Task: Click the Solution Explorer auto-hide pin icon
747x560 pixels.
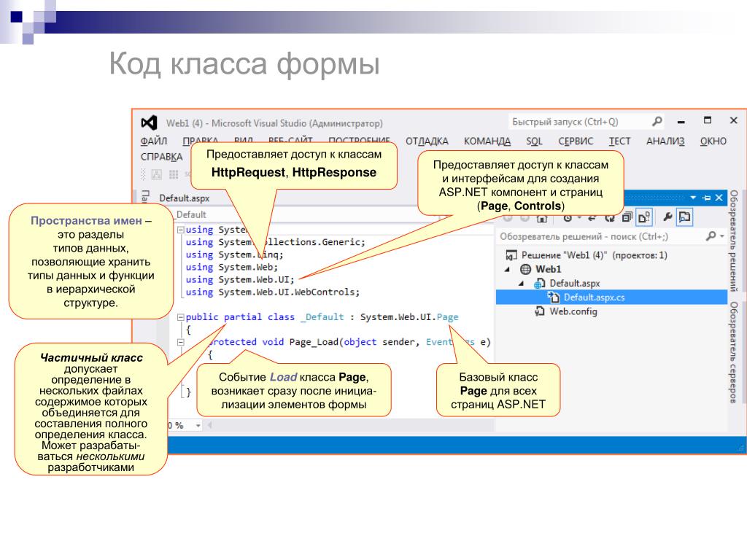Action: tap(706, 198)
